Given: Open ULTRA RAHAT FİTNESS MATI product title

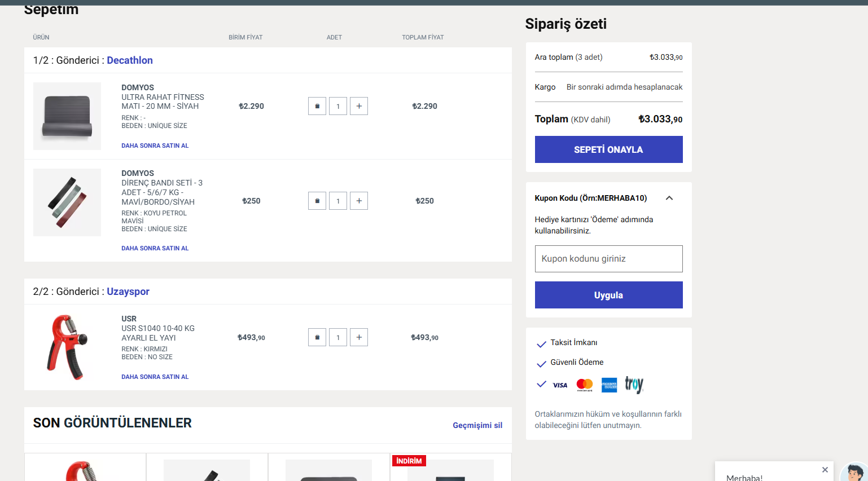Looking at the screenshot, I should point(163,102).
